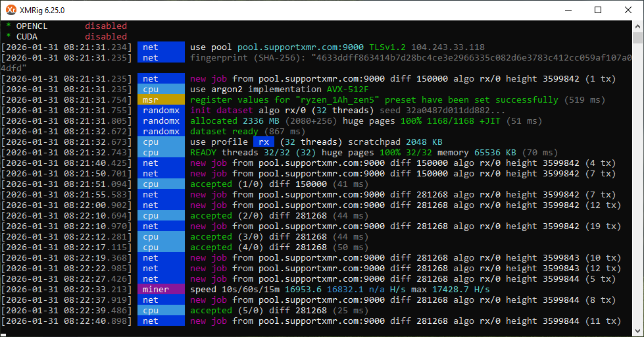Click the 'AVX-512F' argon2 implementation text

coord(348,89)
